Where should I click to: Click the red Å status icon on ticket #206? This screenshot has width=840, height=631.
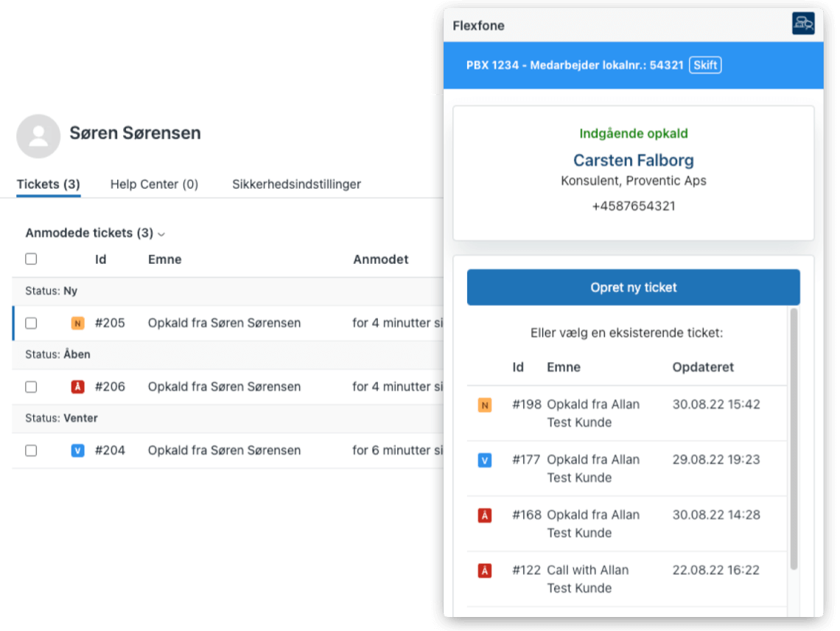tap(77, 386)
